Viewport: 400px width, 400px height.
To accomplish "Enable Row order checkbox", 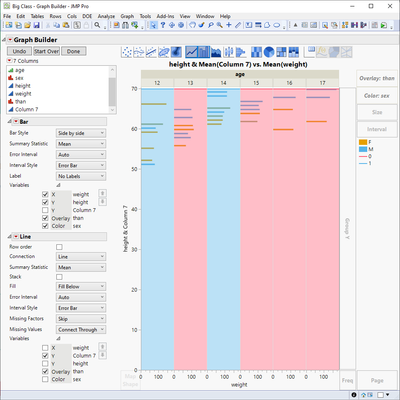I will [x=59, y=247].
